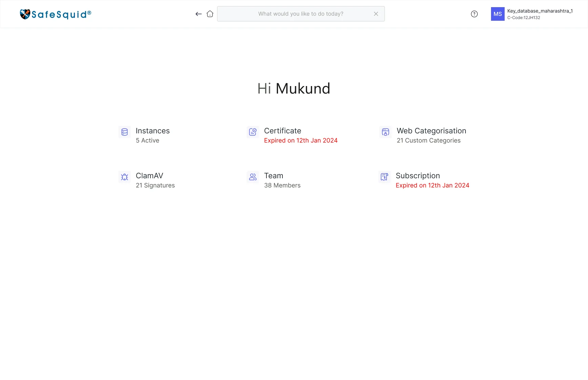Open the Subscription section
588x380 pixels.
click(x=418, y=176)
